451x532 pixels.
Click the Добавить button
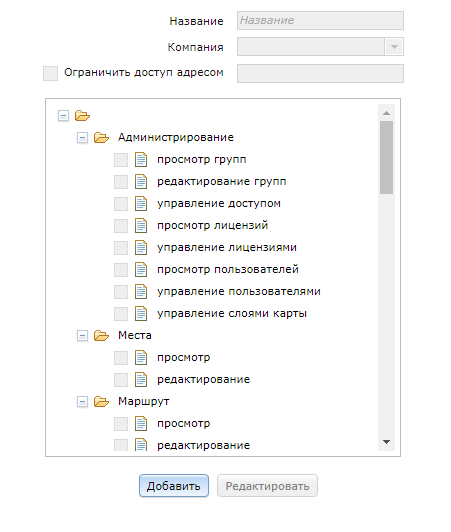click(x=174, y=486)
